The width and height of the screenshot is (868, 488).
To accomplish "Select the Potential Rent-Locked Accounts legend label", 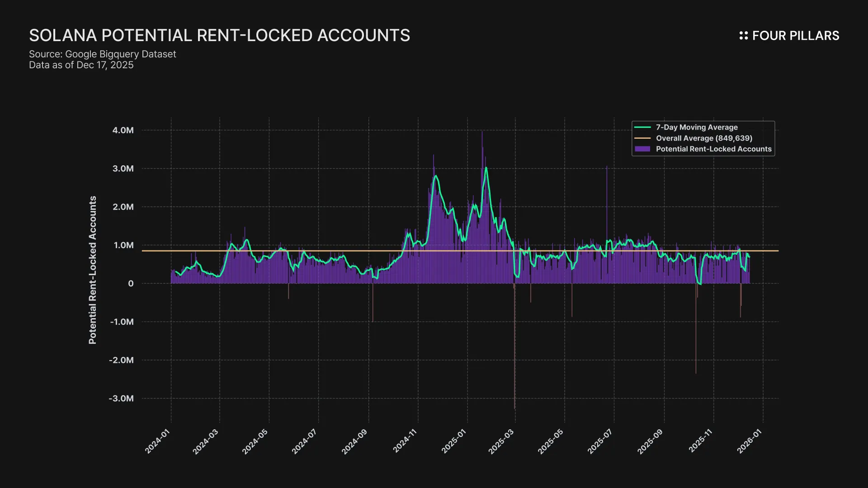I will 713,149.
